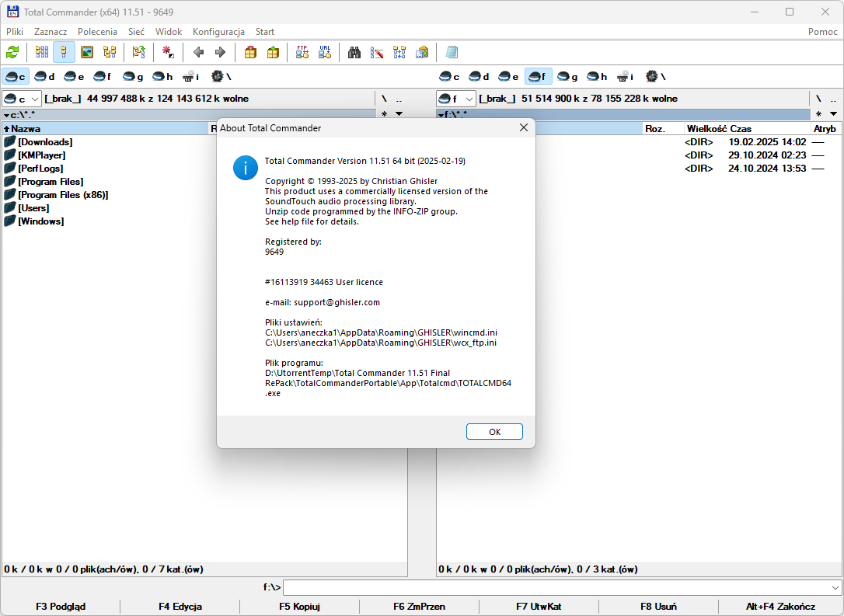Click the Reread source refresh icon
This screenshot has width=844, height=616.
[12, 52]
